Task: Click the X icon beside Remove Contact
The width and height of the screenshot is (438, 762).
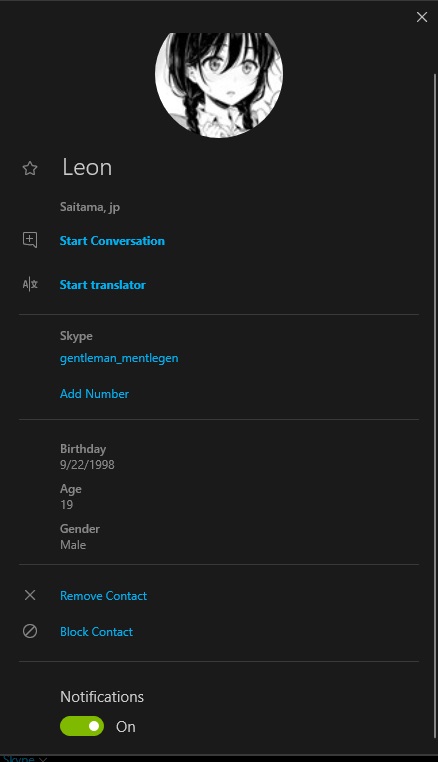Action: click(x=30, y=595)
